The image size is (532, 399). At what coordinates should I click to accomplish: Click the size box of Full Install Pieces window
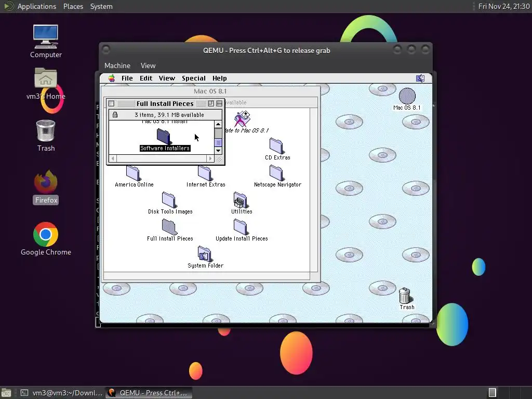coord(219,158)
